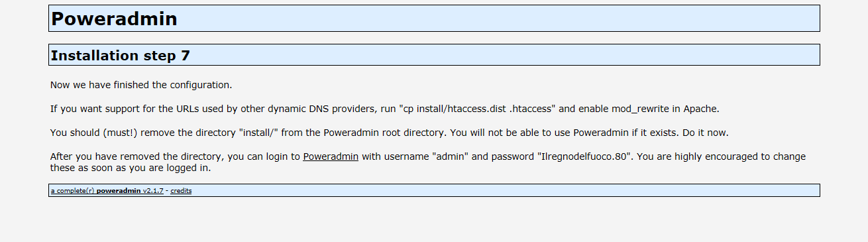Click "these as soon as you are logged in" line
868x242 pixels.
131,168
